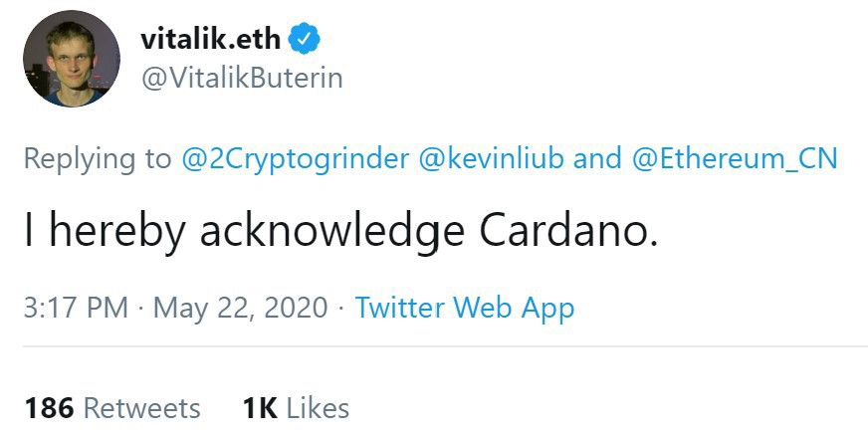Open the 3:17 PM timestamp
The width and height of the screenshot is (868, 438).
pos(76,308)
